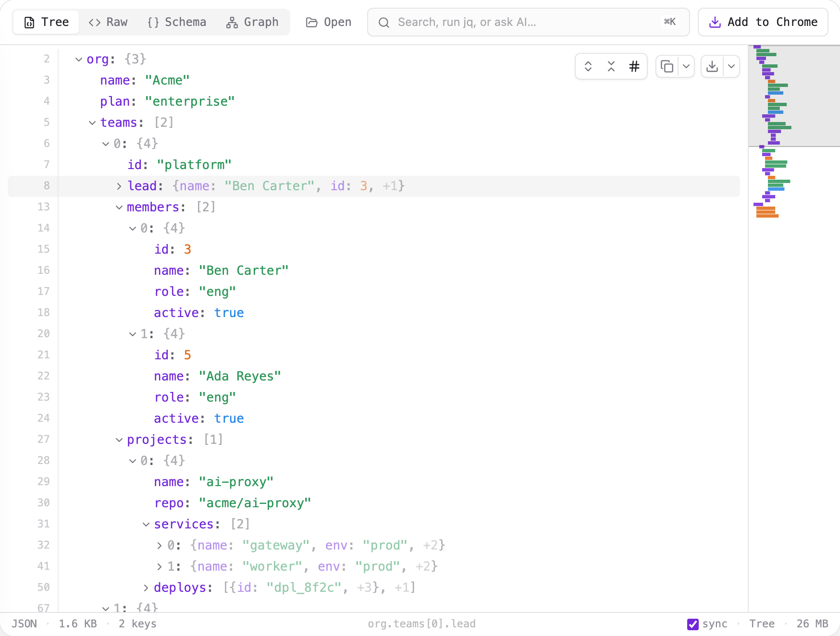Toggle line numbers with hash icon
Screen dimensions: 840x636
click(x=634, y=66)
